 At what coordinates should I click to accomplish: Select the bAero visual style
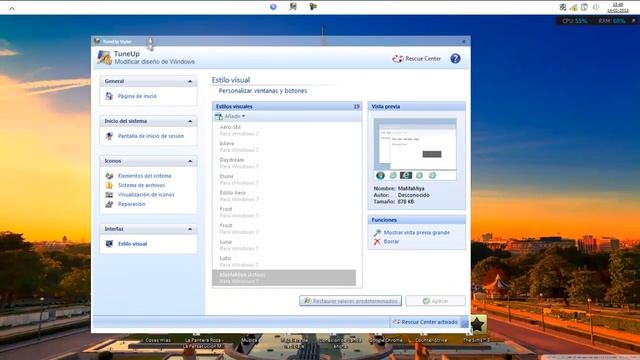(284, 147)
